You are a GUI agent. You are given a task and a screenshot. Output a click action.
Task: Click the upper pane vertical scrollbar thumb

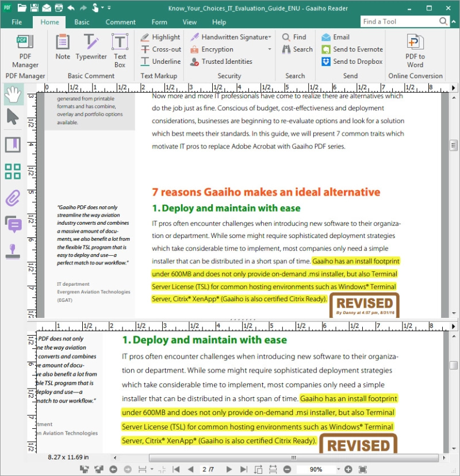pos(453,145)
